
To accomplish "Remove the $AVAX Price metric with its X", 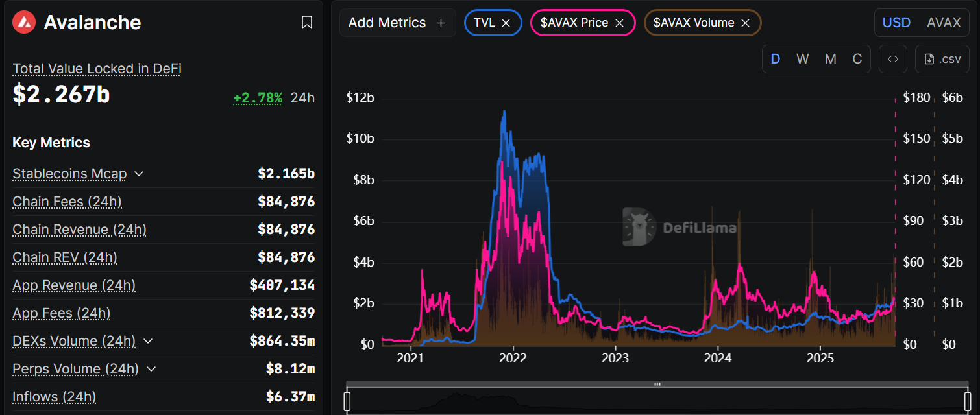I will coord(619,23).
